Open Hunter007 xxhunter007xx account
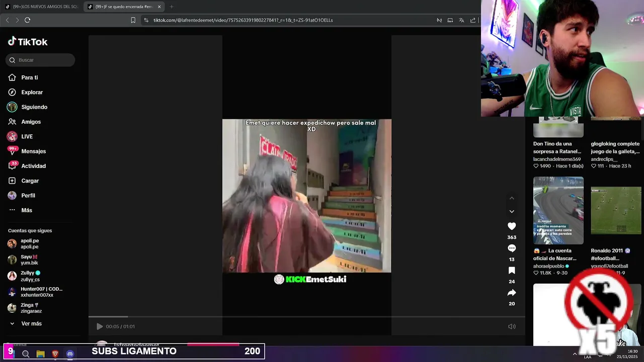Image resolution: width=644 pixels, height=362 pixels. (40, 292)
